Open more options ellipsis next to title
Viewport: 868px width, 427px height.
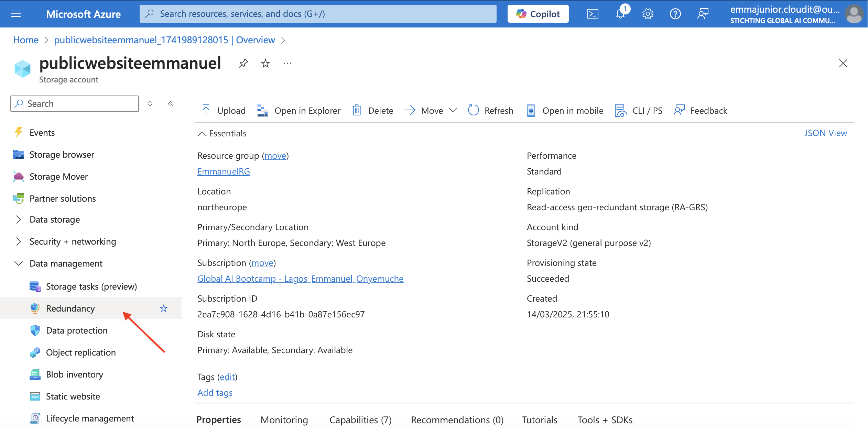[287, 63]
